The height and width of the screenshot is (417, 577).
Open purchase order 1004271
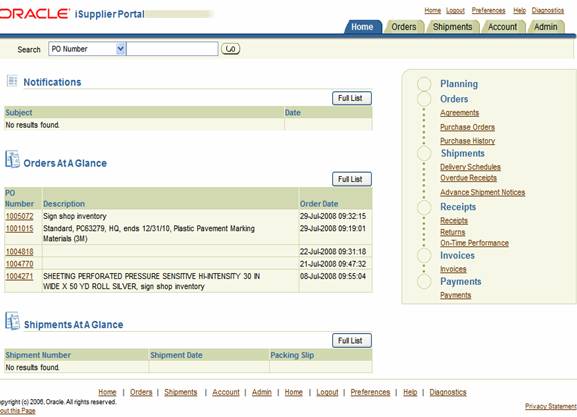(x=20, y=277)
